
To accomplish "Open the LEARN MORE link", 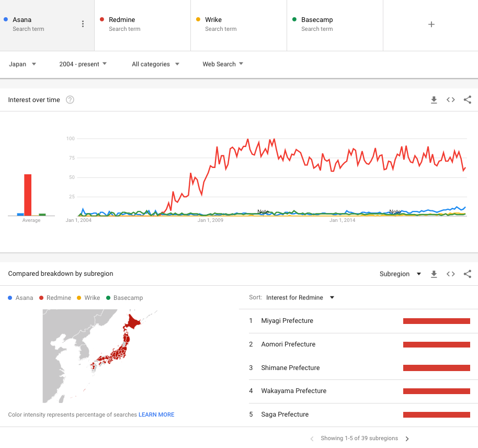I will coord(156,415).
